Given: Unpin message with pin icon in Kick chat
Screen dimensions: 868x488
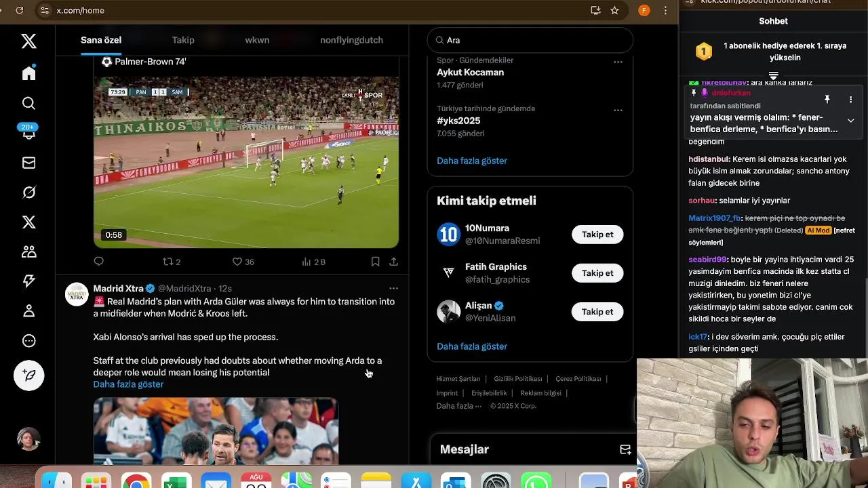Looking at the screenshot, I should coord(827,100).
